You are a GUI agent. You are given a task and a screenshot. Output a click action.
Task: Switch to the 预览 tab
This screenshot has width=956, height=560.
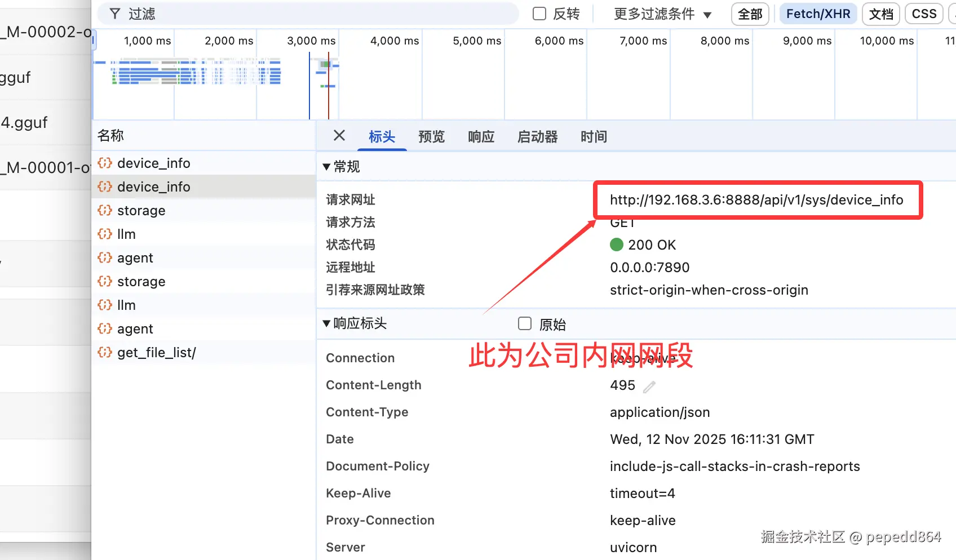[x=432, y=137]
